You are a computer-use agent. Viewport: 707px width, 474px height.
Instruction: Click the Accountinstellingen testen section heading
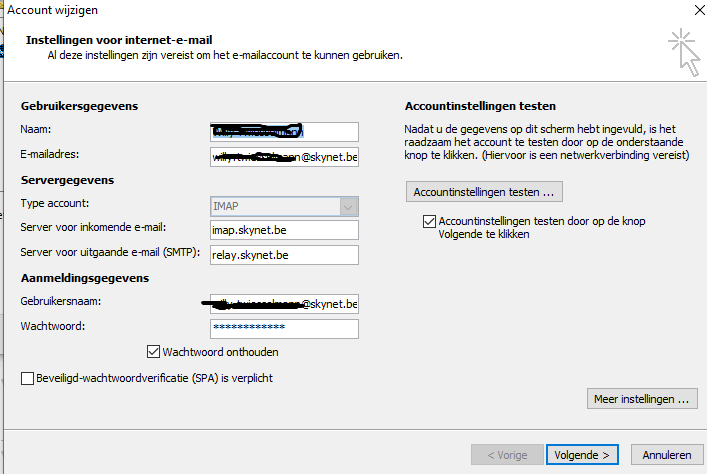479,106
